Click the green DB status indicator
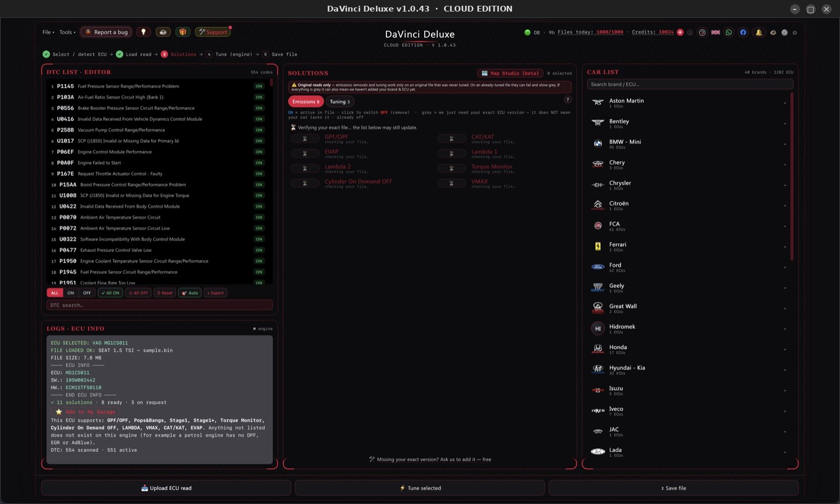This screenshot has width=840, height=504. tap(528, 33)
